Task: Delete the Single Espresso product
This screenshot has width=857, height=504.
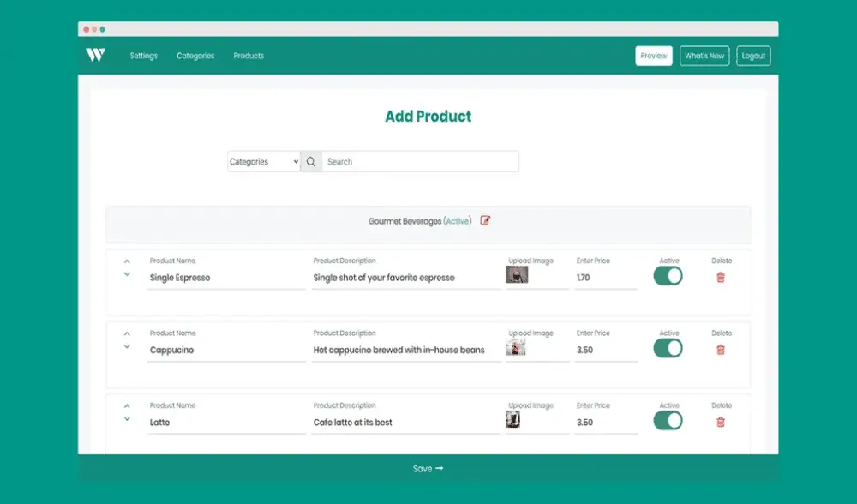Action: [x=721, y=278]
